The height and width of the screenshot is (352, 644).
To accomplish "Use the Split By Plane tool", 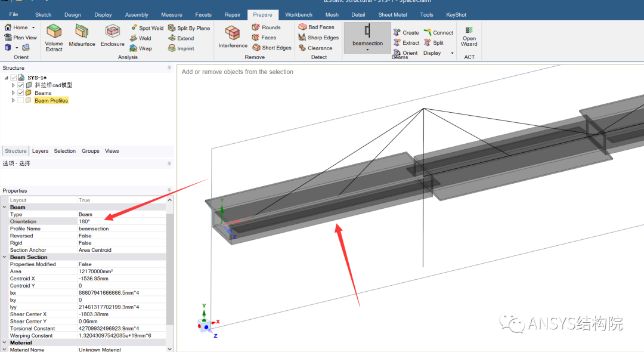I will (x=189, y=28).
